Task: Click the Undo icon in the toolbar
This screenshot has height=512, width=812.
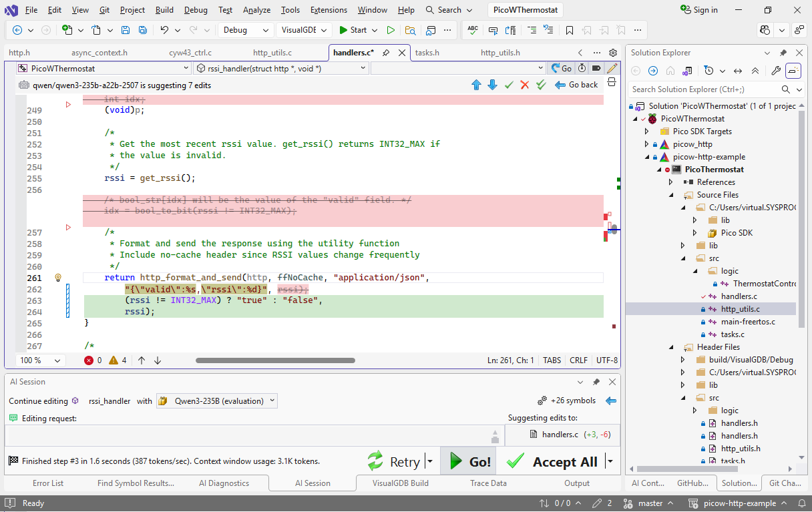Action: (164, 30)
